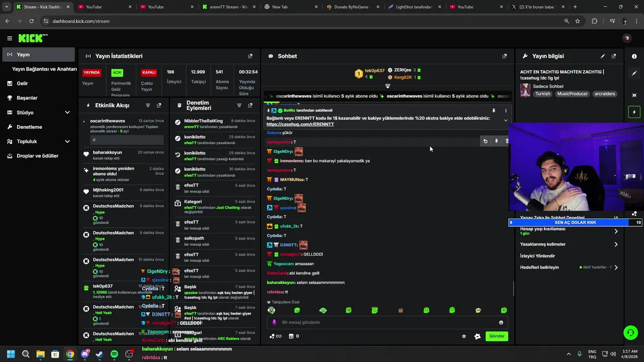The image size is (644, 362).
Task: Click the Sadece Sohbet category thumbnail
Action: click(x=525, y=90)
